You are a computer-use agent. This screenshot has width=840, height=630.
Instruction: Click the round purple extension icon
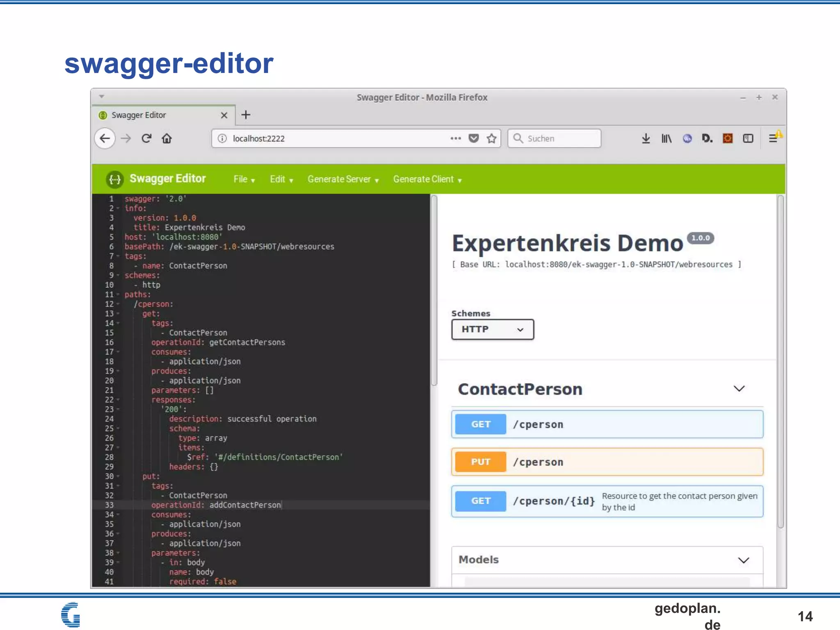click(x=687, y=139)
